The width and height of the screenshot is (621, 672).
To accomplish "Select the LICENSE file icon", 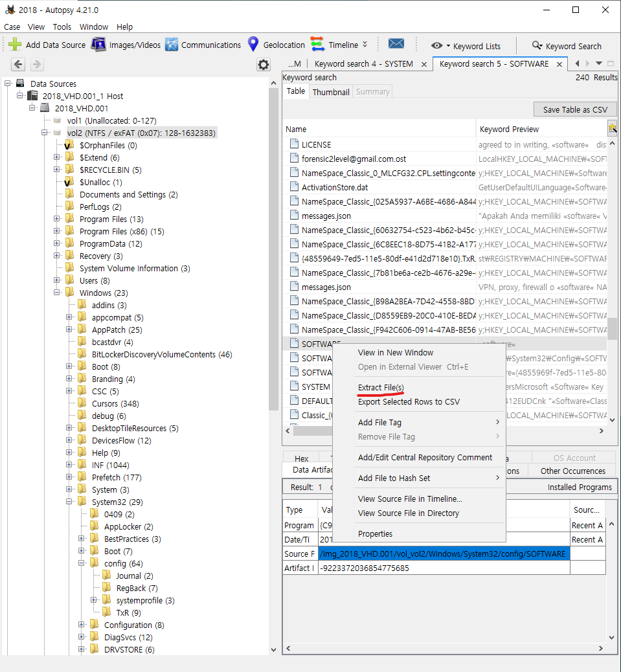I will (294, 144).
